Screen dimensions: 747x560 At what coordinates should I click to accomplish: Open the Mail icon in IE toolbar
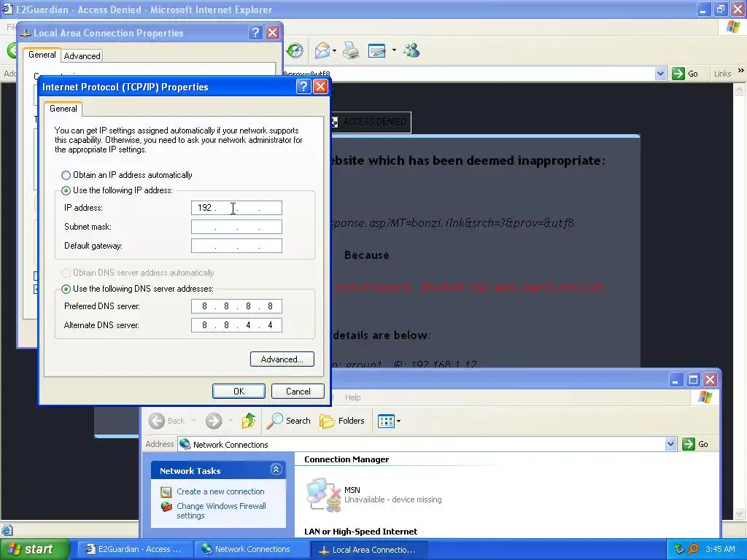(x=322, y=50)
